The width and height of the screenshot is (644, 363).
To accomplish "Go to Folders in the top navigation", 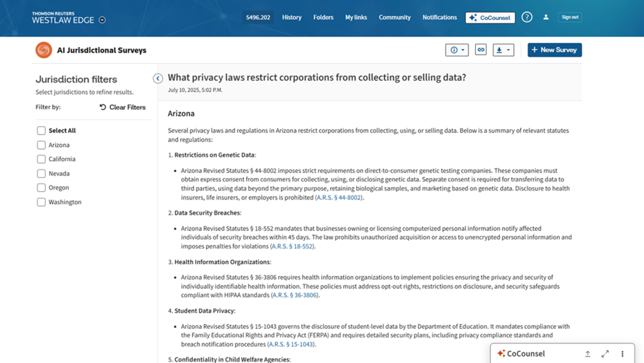I will point(323,17).
